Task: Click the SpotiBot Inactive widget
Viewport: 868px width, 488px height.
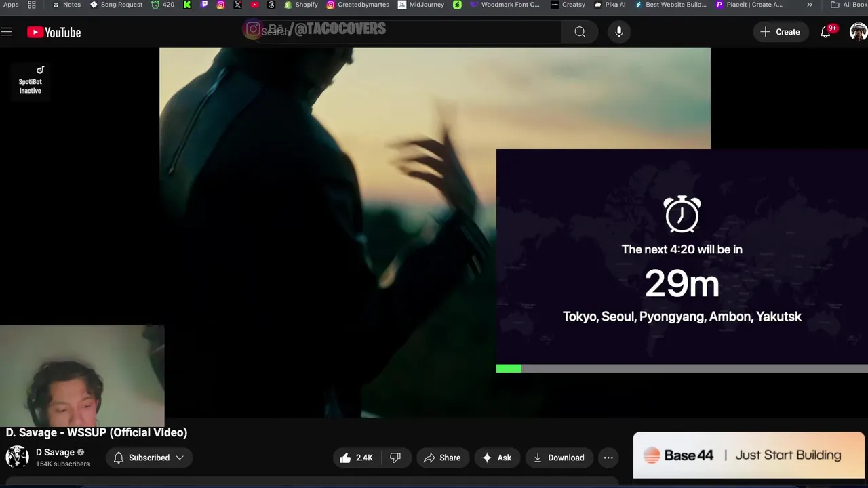Action: click(x=30, y=81)
